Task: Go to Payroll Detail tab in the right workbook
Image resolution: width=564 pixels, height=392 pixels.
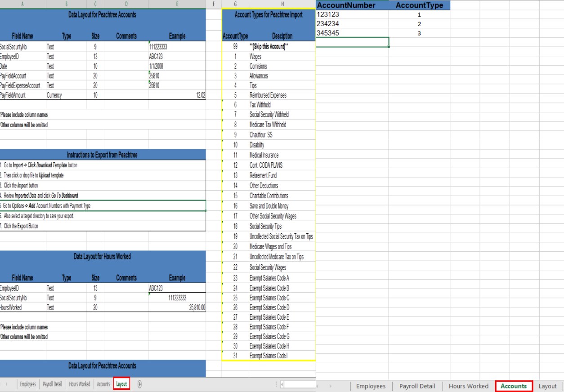Action: coord(417,386)
